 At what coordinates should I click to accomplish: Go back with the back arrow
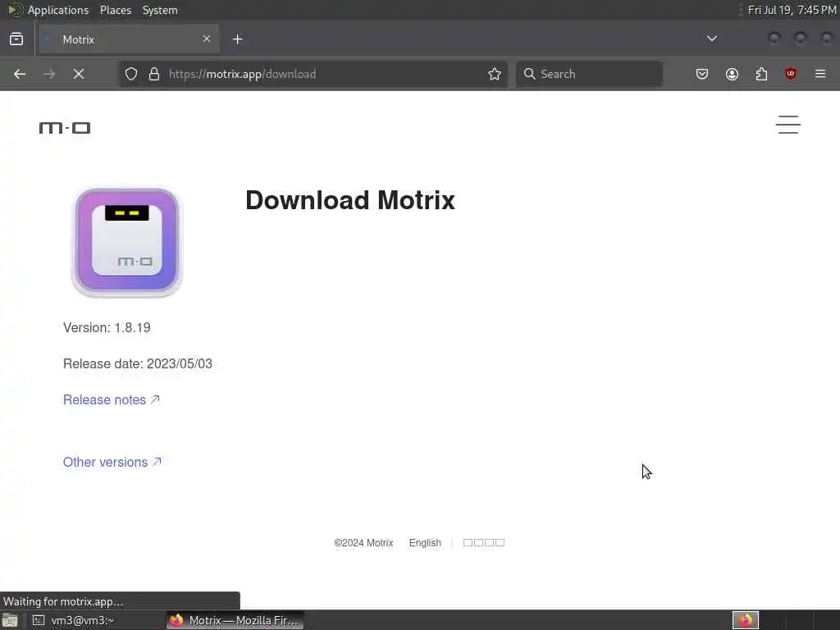(20, 74)
